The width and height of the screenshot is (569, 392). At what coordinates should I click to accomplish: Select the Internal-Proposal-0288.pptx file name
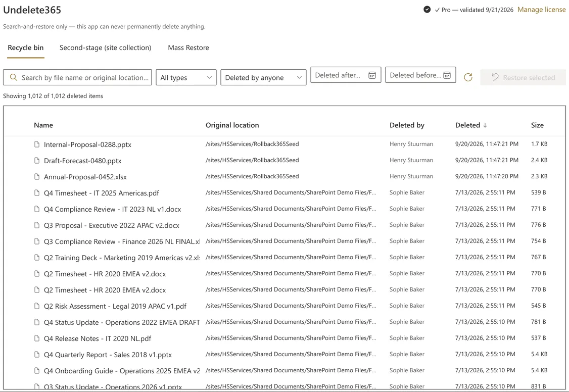(x=87, y=144)
